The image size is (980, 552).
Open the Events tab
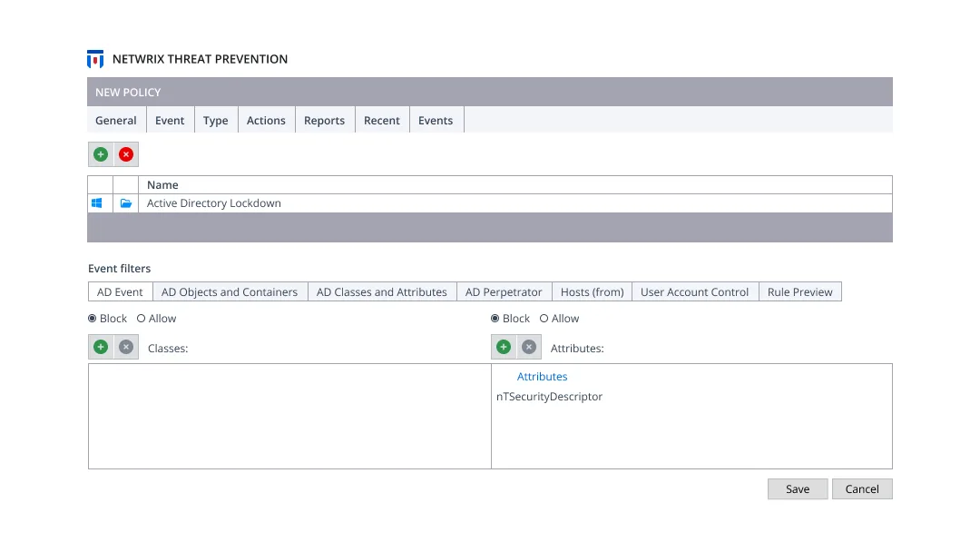point(436,120)
